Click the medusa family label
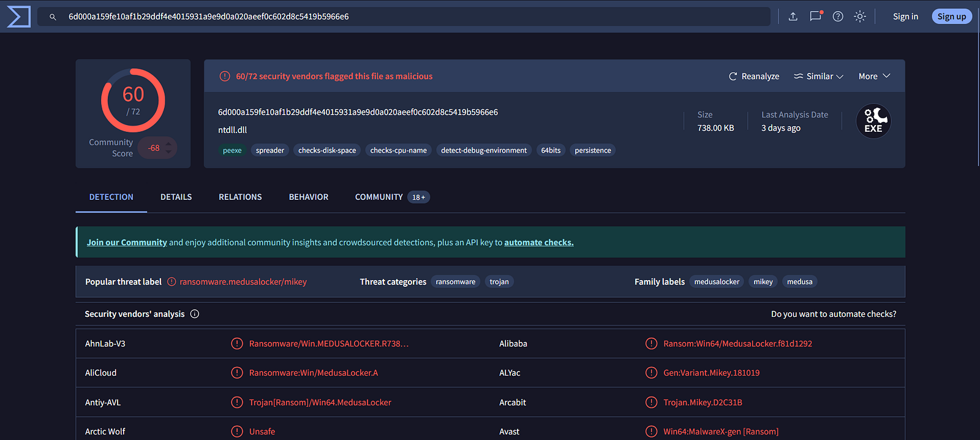The width and height of the screenshot is (980, 440). coord(800,282)
